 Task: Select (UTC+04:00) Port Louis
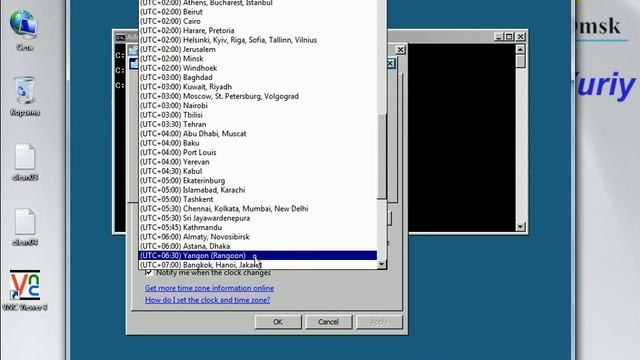pos(258,152)
